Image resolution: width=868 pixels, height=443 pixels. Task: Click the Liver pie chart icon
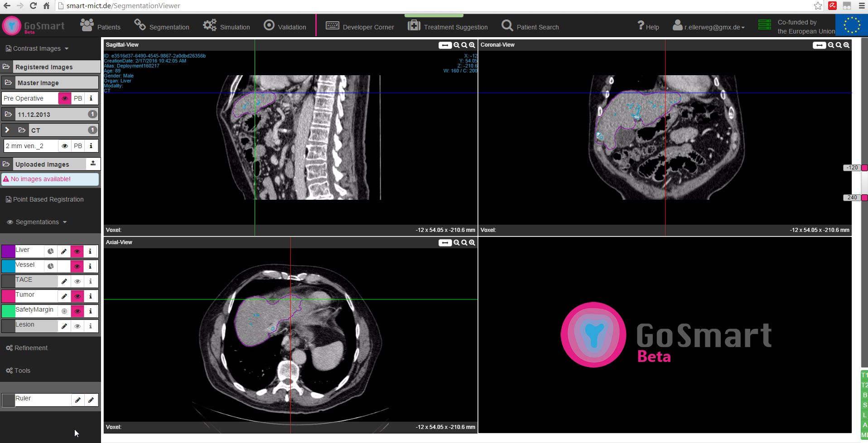click(51, 251)
